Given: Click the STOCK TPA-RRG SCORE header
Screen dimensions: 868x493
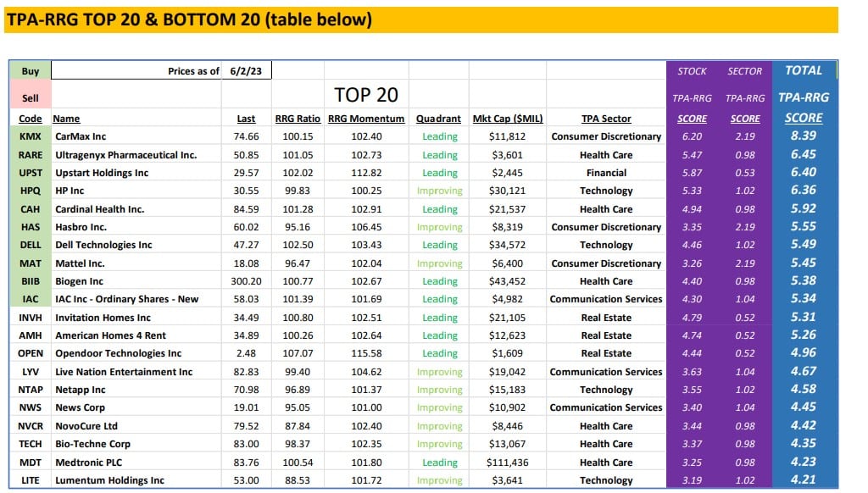Looking at the screenshot, I should (x=692, y=94).
